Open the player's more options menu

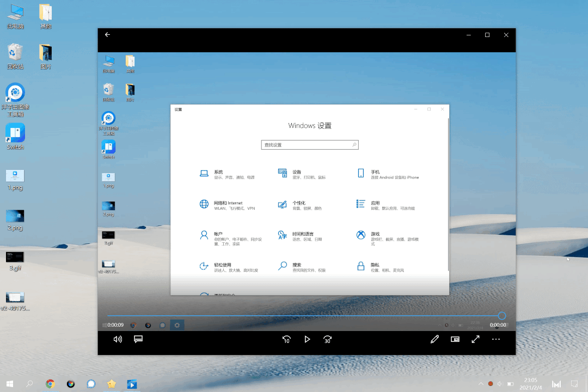[496, 340]
